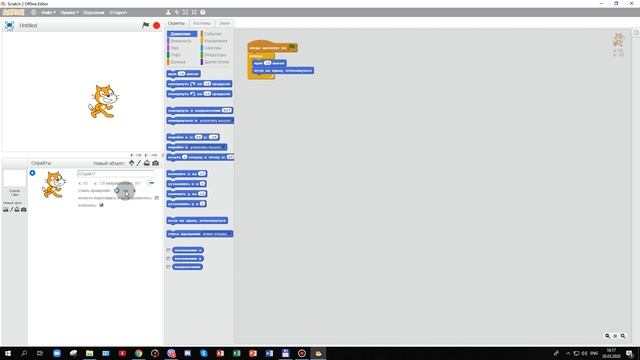The height and width of the screenshot is (360, 640).
Task: Switch to the Скрипты tab
Action: click(x=176, y=23)
